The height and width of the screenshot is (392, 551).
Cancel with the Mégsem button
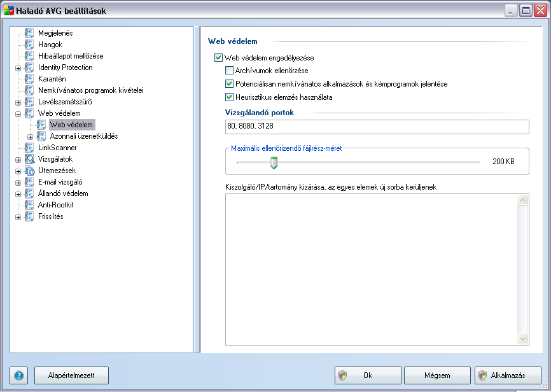(437, 375)
